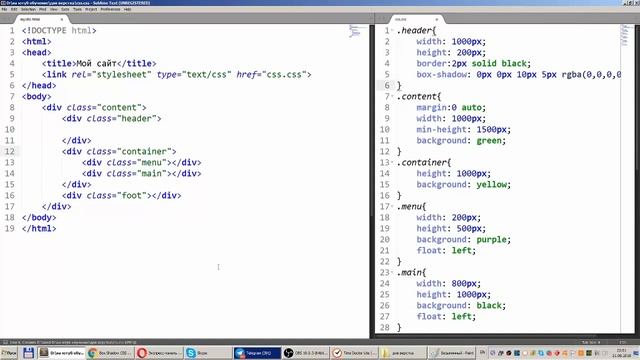Collapse the .main rule fold arrow
The height and width of the screenshot is (360, 640).
(392, 272)
